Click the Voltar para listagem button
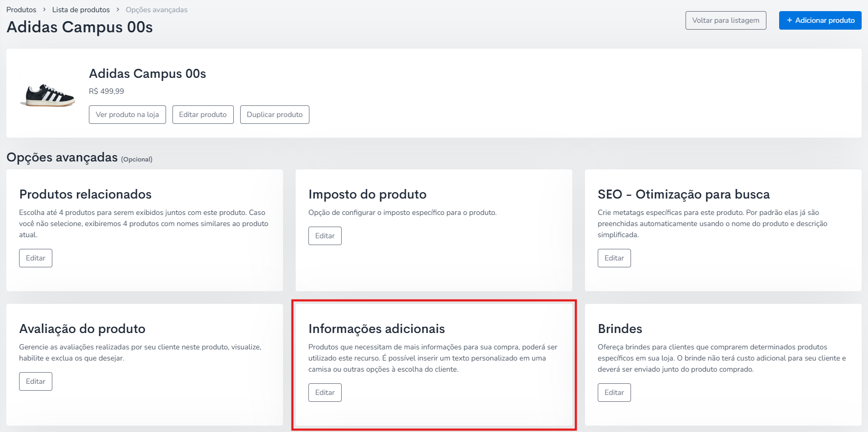Viewport: 868px width, 432px height. [726, 20]
